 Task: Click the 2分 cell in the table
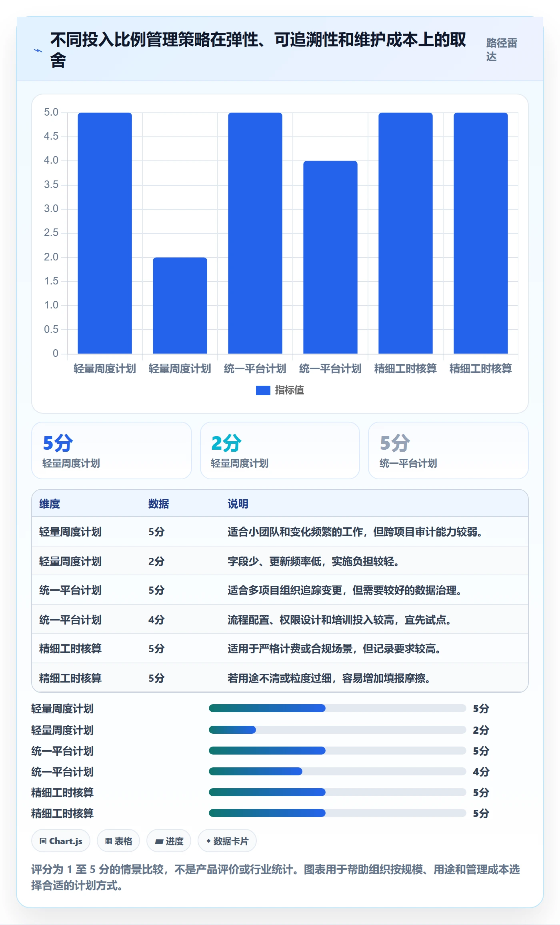pos(156,561)
